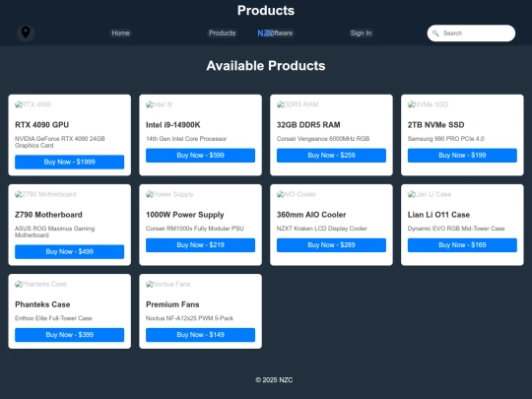Click the Corsair RM1000x Fully Modular text
This screenshot has width=532, height=399.
click(195, 229)
